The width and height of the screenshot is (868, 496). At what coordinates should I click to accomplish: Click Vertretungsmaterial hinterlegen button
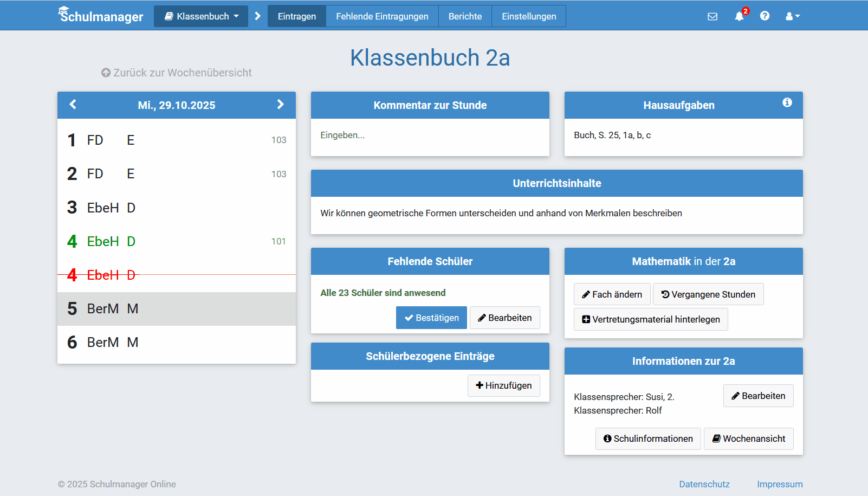651,319
